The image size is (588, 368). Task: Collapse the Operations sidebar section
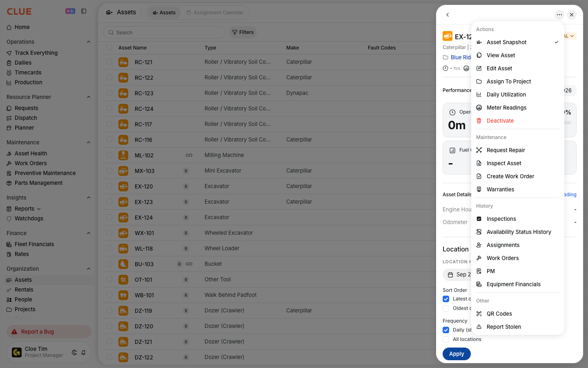(89, 42)
